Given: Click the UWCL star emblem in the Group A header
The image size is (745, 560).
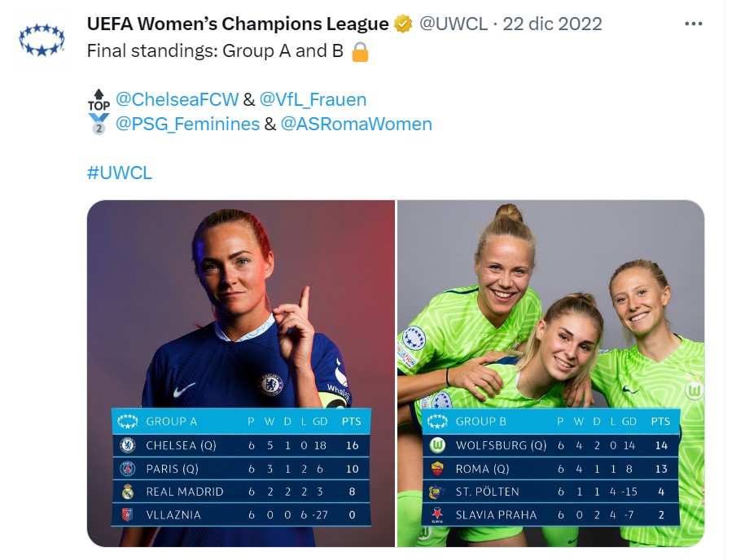Looking at the screenshot, I should [127, 422].
